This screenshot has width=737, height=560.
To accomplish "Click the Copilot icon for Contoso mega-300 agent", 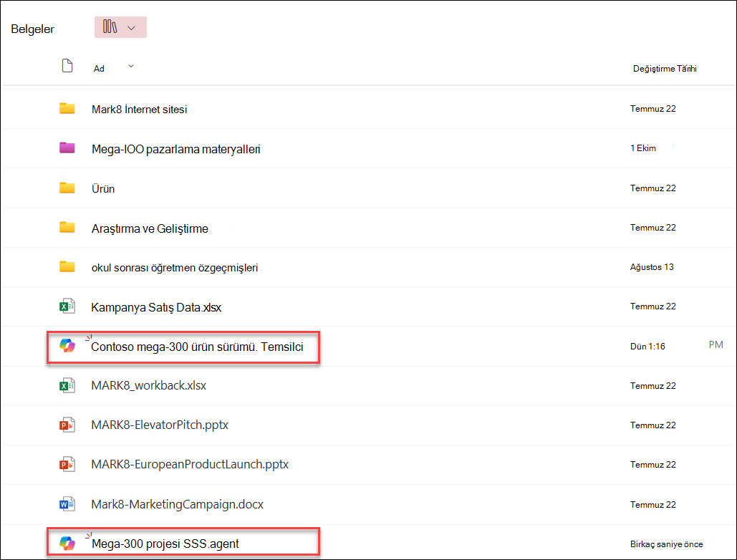I will [67, 346].
